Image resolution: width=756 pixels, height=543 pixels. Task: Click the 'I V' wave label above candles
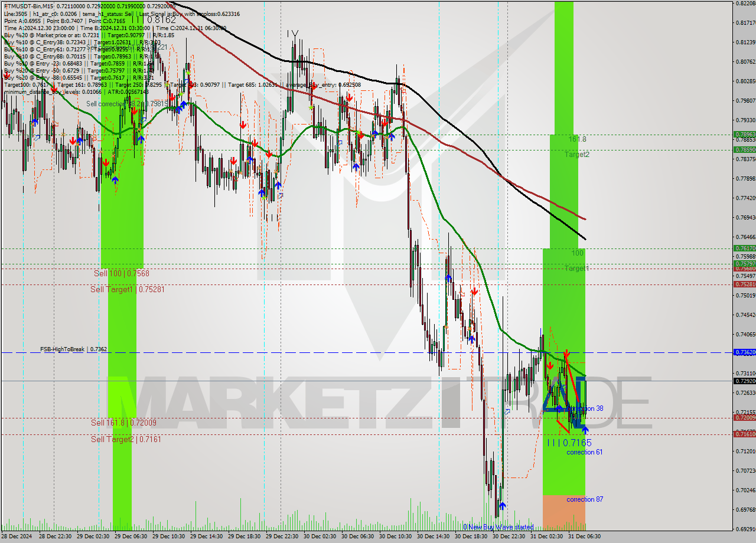(292, 33)
